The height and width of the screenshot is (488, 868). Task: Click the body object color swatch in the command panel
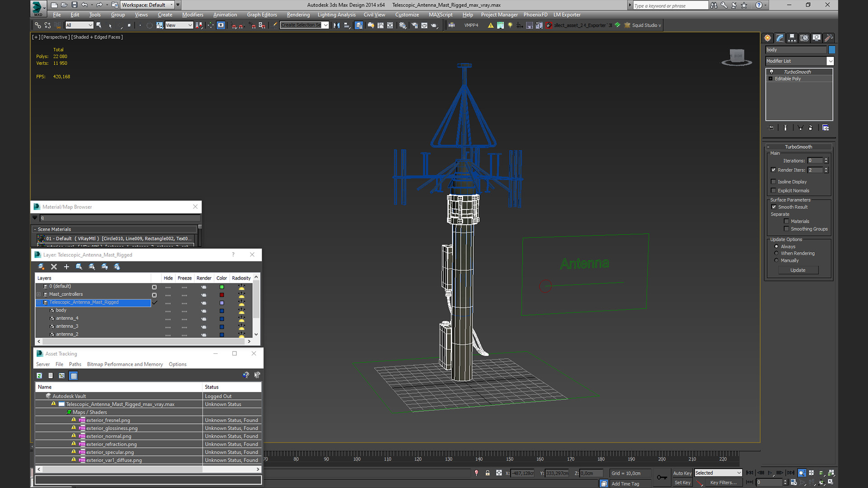click(x=831, y=50)
